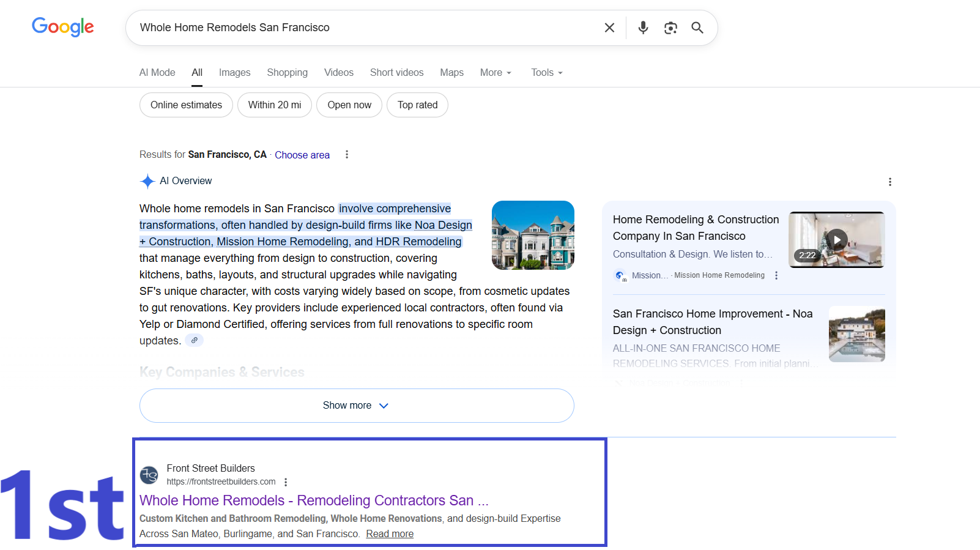Start voice search with microphone
Screen dimensions: 980x550
643,28
